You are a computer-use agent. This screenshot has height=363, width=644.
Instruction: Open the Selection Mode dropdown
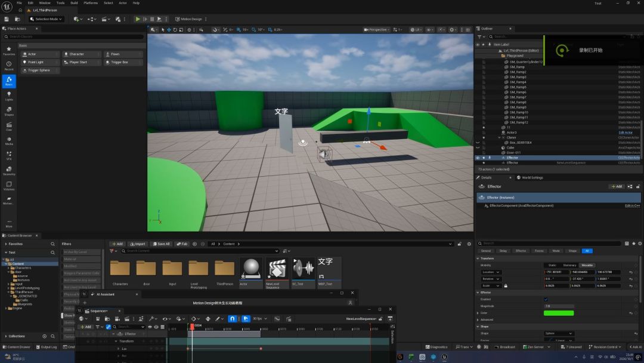tap(46, 19)
